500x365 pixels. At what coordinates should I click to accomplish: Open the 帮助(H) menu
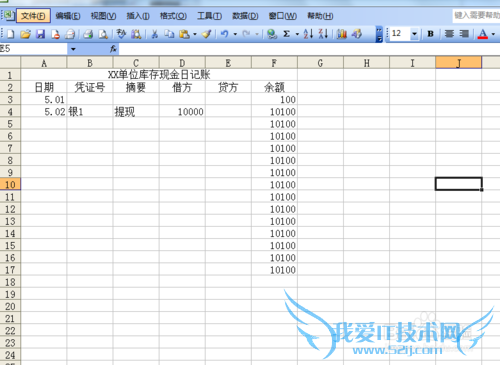pyautogui.click(x=320, y=16)
